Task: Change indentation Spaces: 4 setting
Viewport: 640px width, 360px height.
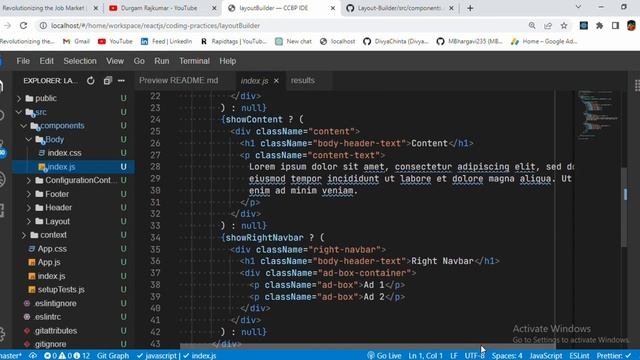Action: pos(507,356)
